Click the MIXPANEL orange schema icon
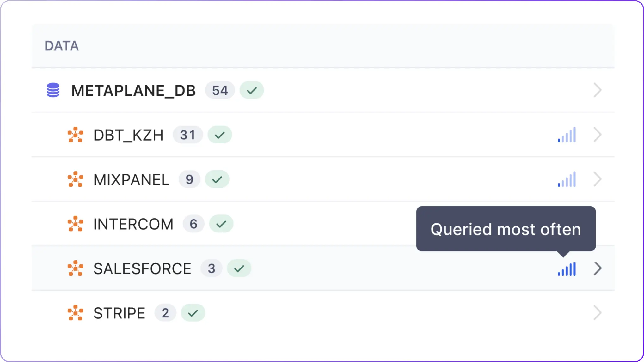This screenshot has height=362, width=644. (75, 179)
